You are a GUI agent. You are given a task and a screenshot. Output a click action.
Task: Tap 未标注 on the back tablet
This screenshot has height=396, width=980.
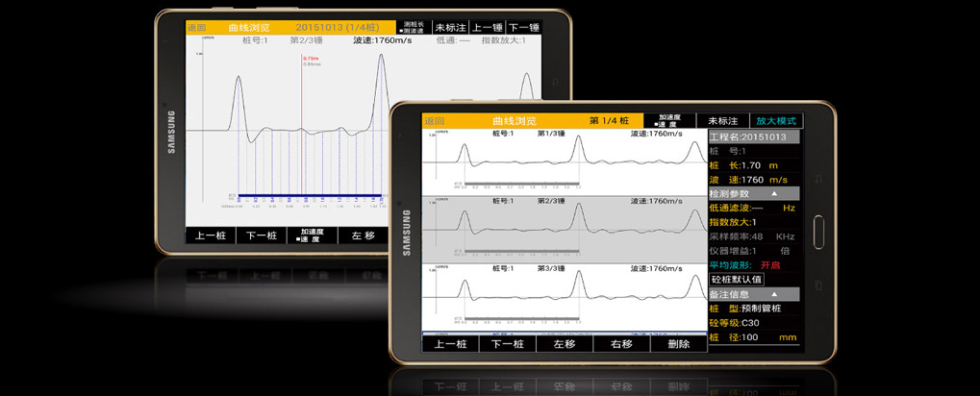pyautogui.click(x=450, y=27)
